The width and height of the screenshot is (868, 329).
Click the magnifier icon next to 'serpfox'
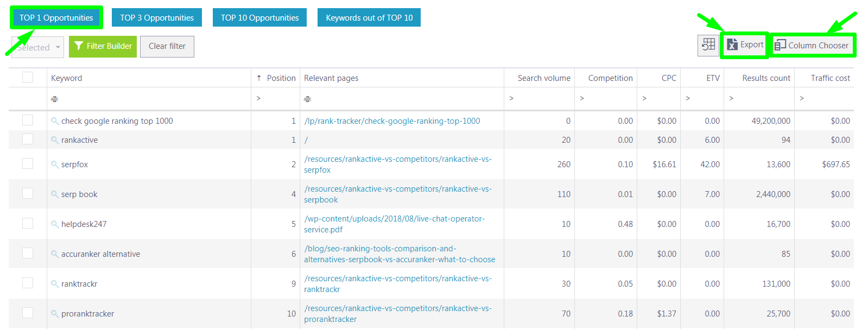[x=55, y=164]
